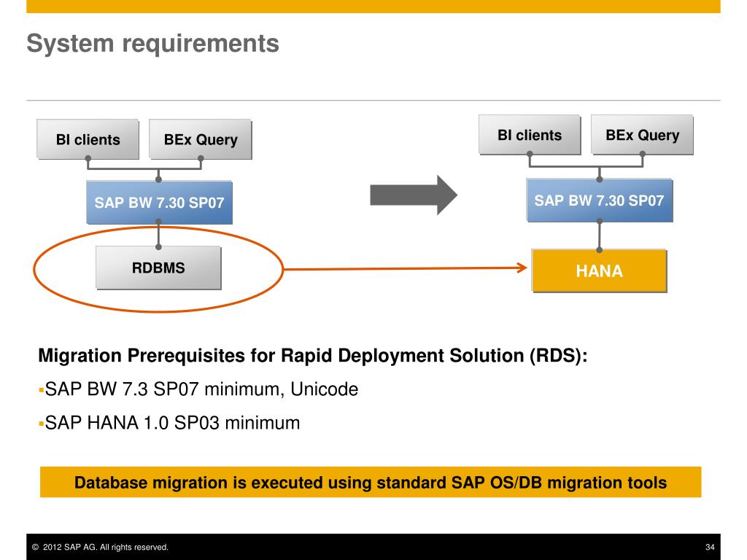
Task: Click the System requirements title
Action: coord(153,43)
